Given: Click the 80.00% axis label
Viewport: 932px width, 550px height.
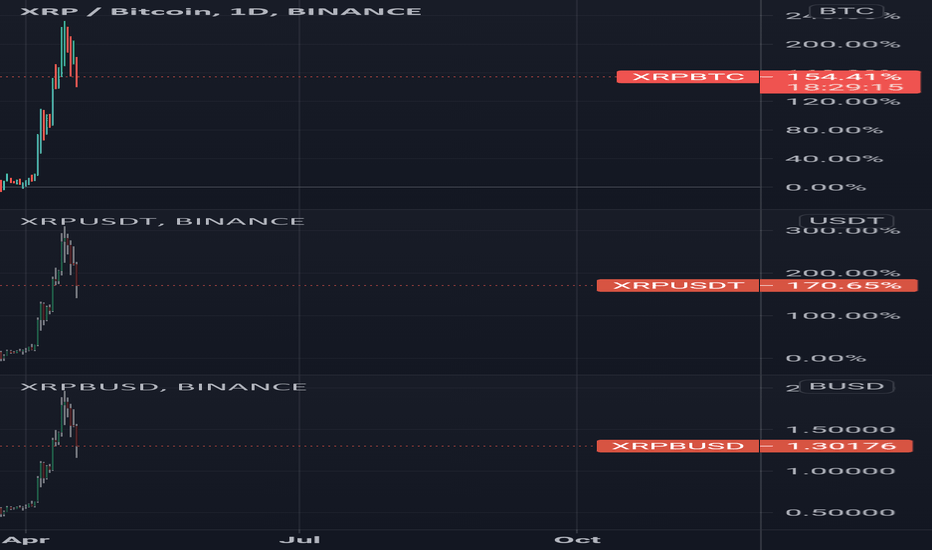Looking at the screenshot, I should (x=834, y=130).
